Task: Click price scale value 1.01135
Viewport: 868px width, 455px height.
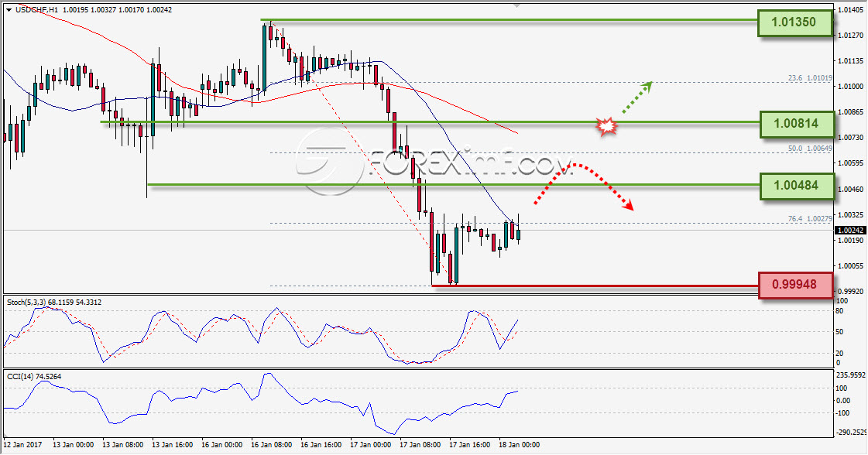Action: point(850,61)
